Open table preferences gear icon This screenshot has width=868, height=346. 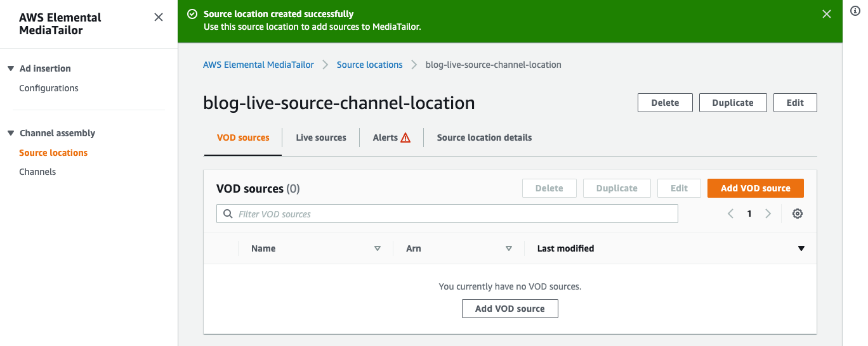click(798, 214)
